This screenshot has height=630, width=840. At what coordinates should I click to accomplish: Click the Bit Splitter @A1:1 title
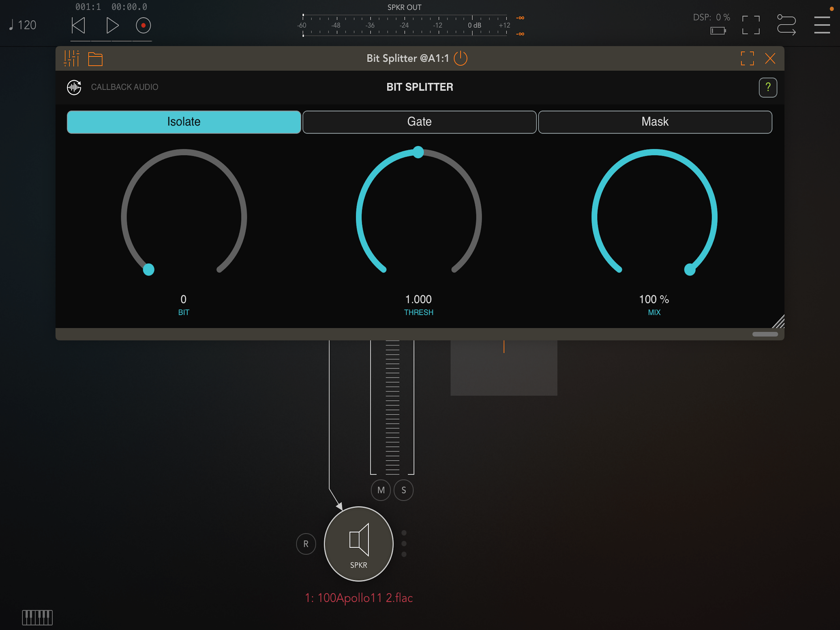tap(407, 58)
